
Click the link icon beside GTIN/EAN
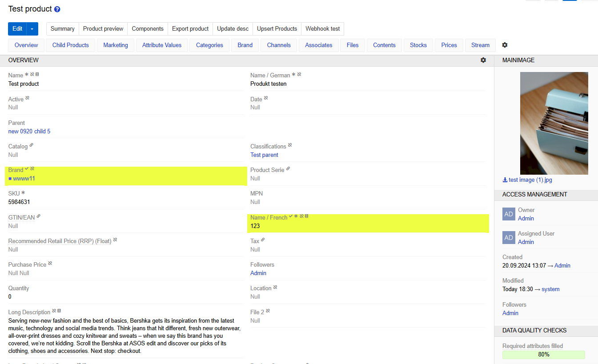39,216
